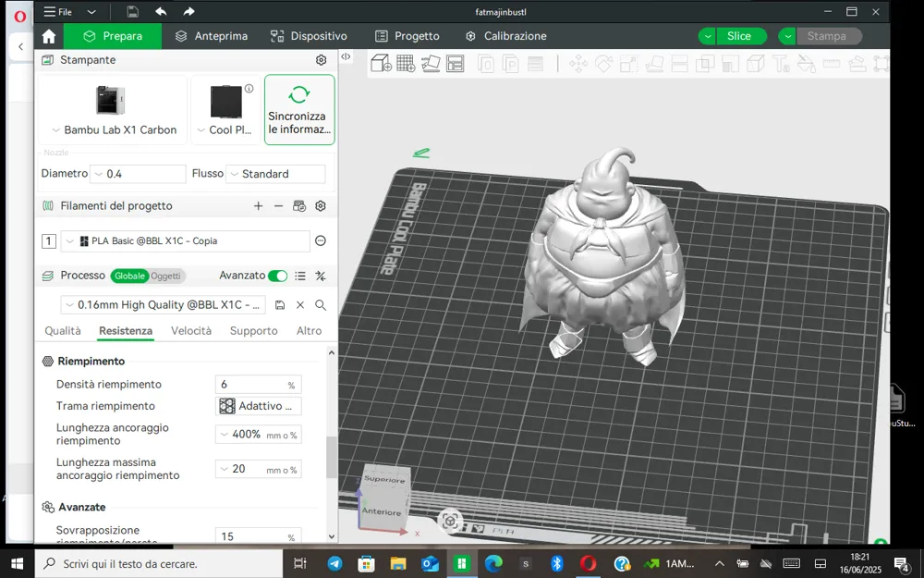Open the nozzle Diametro 0.4 dropdown
Viewport: 924px width, 578px height.
[x=139, y=174]
